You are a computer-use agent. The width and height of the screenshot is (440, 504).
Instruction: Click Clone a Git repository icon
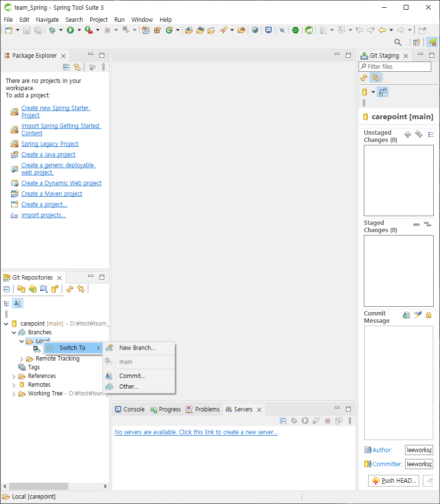33,289
